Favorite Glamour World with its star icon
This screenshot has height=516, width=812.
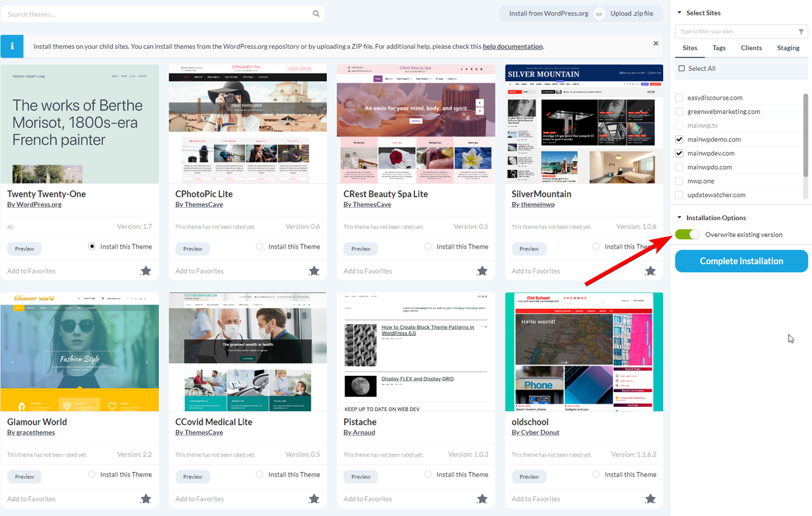click(145, 499)
